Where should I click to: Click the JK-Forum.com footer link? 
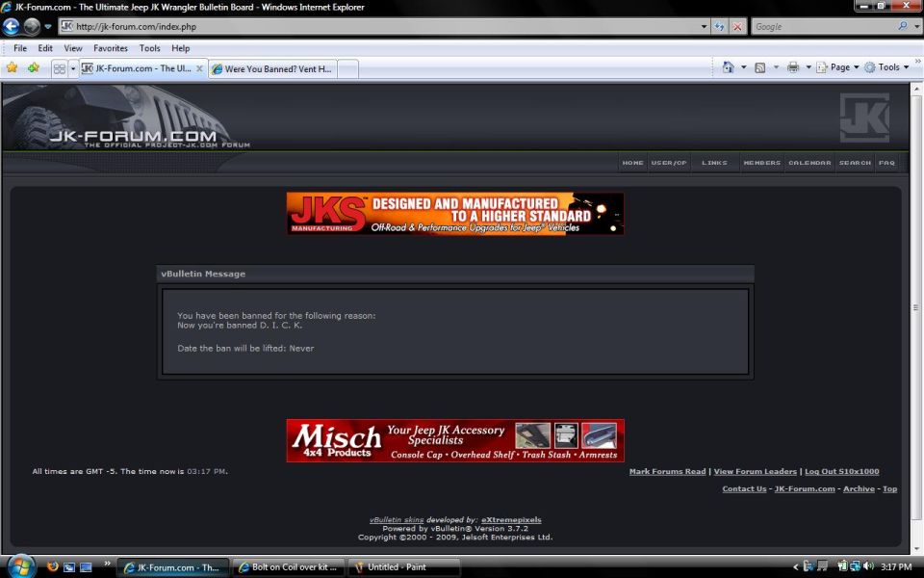click(x=805, y=489)
